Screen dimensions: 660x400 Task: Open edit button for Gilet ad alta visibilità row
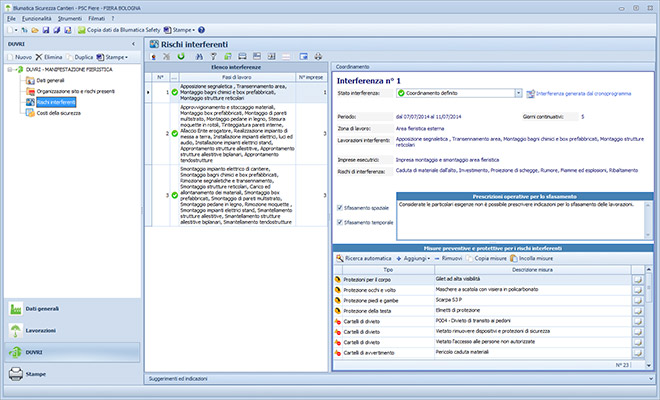(x=637, y=281)
